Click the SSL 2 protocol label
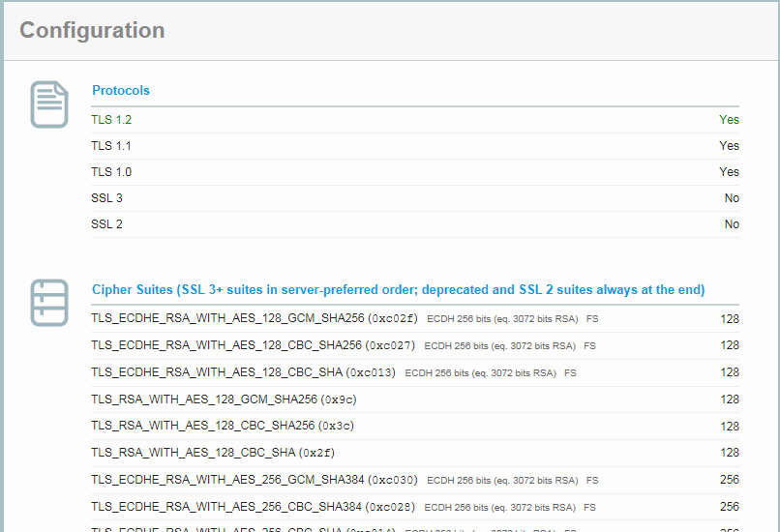The width and height of the screenshot is (780, 532). 106,224
